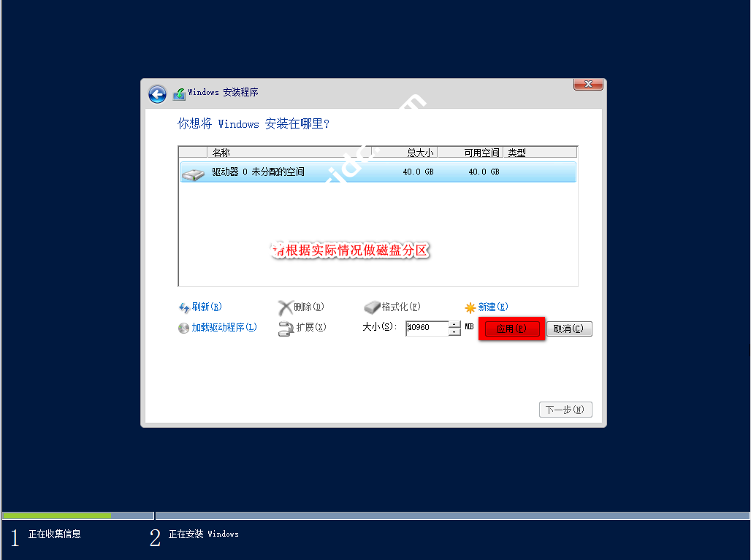Click step 2 正在安装 Windows label

[204, 534]
